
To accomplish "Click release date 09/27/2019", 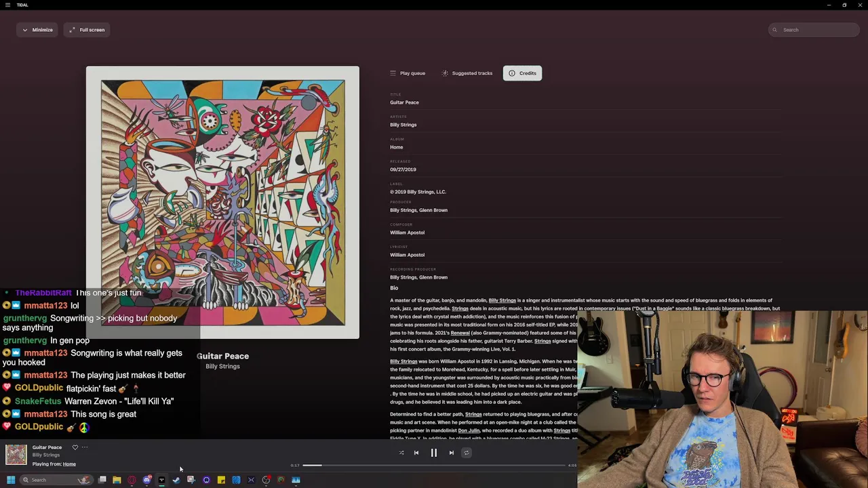I will pos(403,169).
